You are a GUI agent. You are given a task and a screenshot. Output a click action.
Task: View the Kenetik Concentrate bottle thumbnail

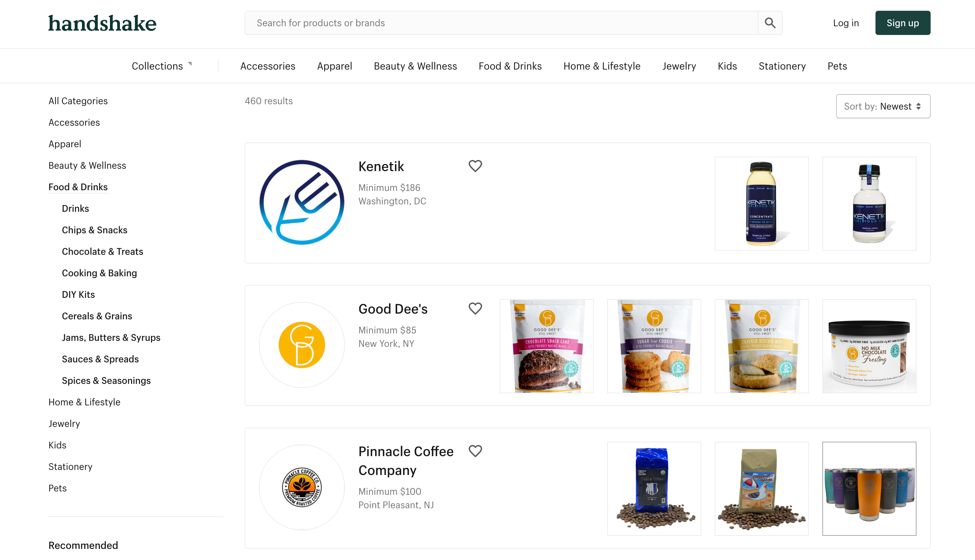(762, 203)
